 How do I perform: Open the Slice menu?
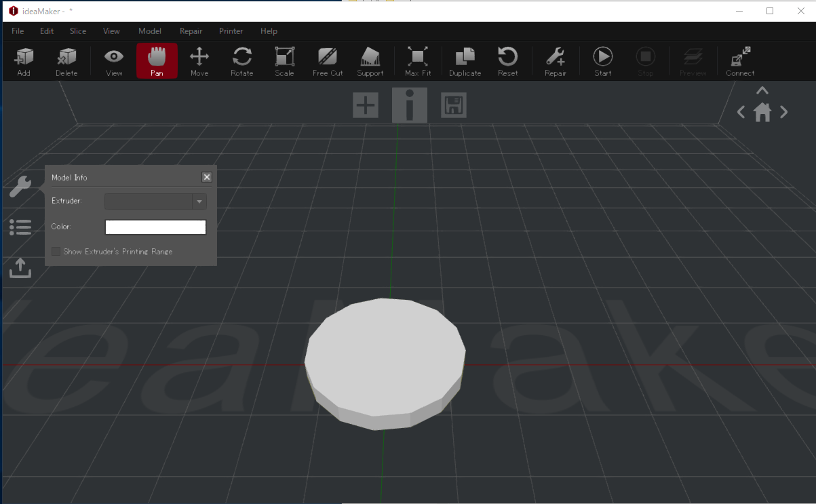point(78,31)
